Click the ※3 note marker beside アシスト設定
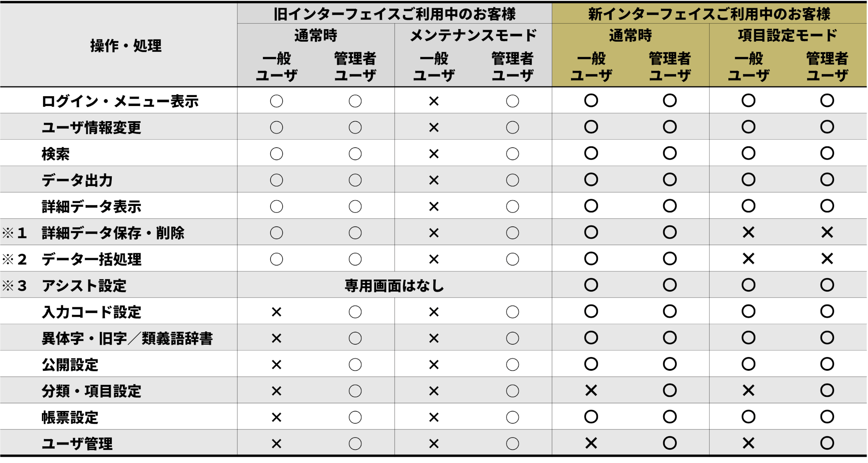Screen dimensions: 868x463 [x=14, y=286]
